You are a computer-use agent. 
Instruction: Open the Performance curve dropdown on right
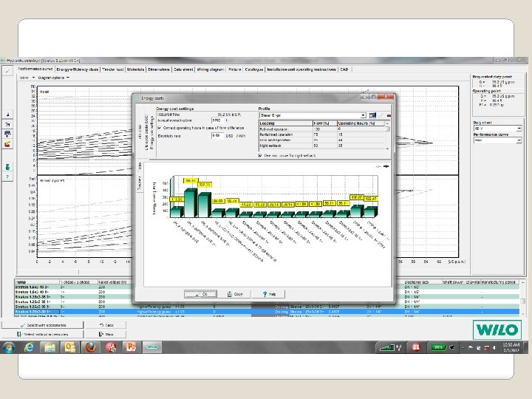519,140
